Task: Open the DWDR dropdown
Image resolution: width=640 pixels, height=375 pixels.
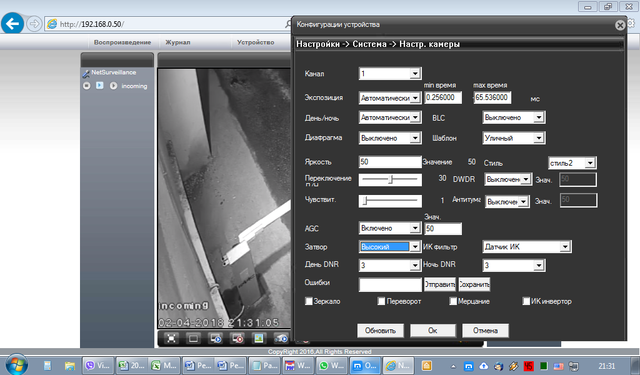Action: tap(508, 179)
